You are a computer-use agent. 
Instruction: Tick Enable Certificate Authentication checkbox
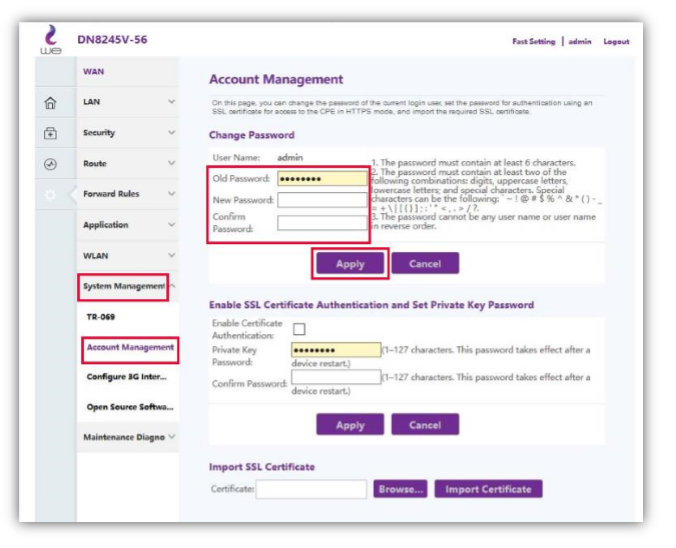click(x=299, y=329)
